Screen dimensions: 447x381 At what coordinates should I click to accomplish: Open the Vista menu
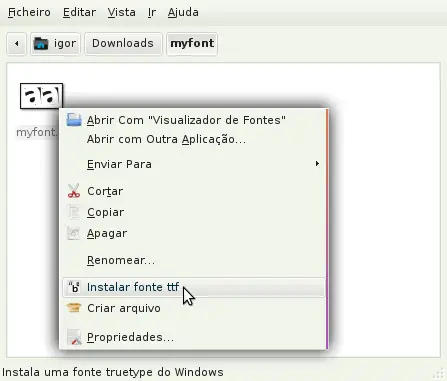[x=121, y=12]
